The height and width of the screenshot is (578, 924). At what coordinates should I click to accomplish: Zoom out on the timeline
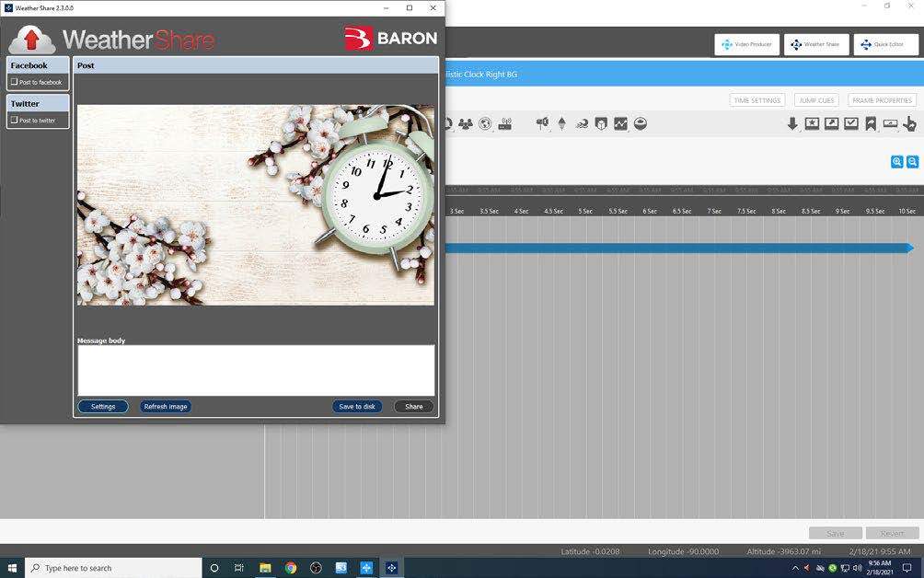(912, 162)
